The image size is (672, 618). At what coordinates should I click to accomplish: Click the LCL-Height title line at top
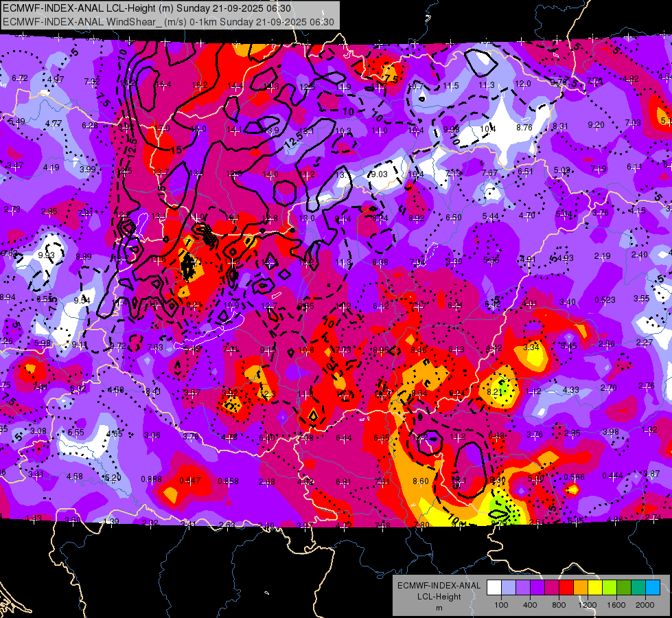click(147, 8)
